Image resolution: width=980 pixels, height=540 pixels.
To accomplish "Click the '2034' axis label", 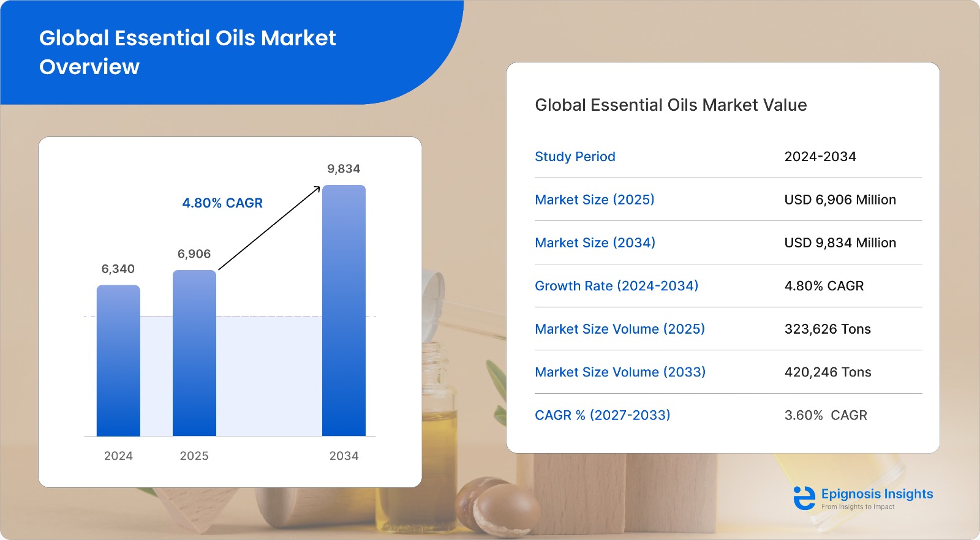I will pos(344,456).
